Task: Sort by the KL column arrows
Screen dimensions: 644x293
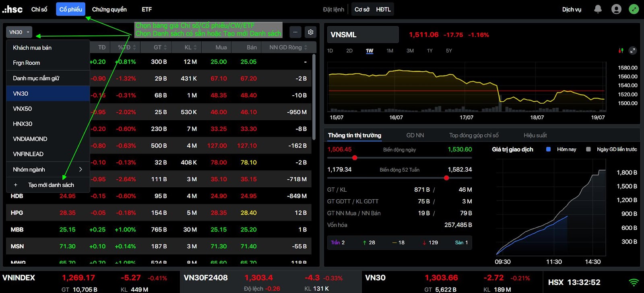Action: click(x=195, y=47)
